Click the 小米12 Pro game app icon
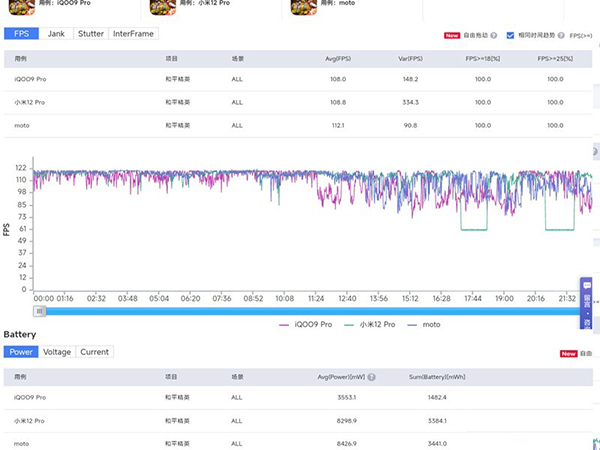This screenshot has width=600, height=450. [x=163, y=8]
